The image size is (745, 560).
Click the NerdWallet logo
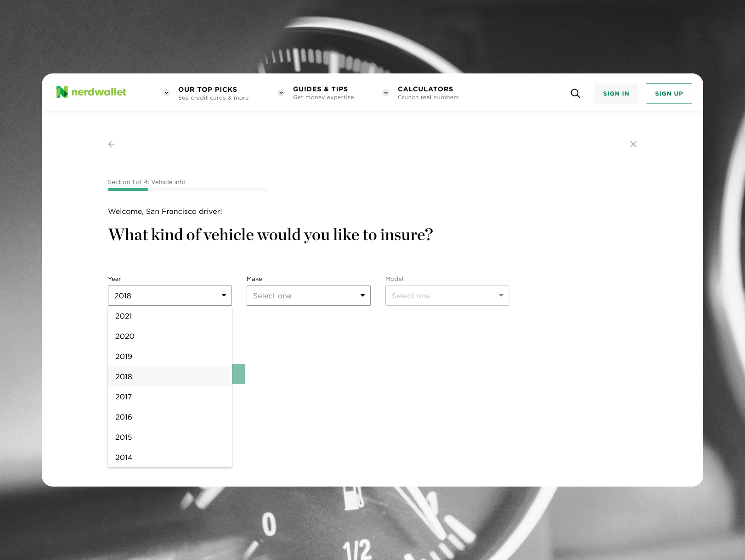point(91,92)
